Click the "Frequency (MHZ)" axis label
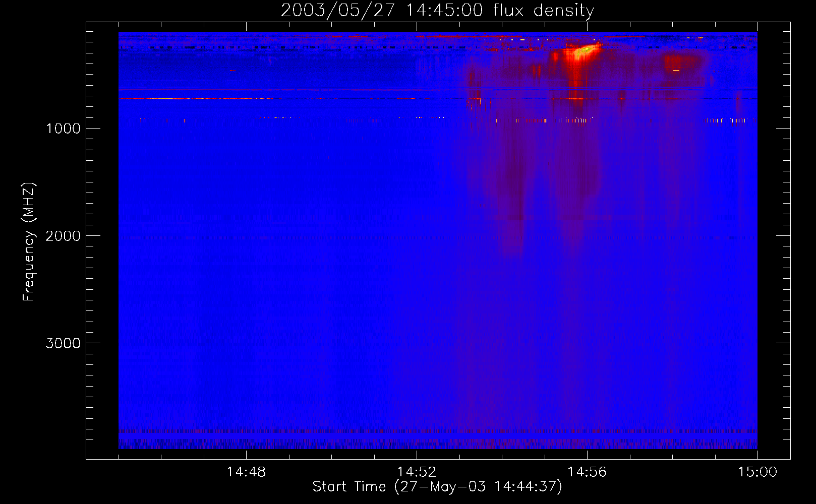 pos(29,242)
